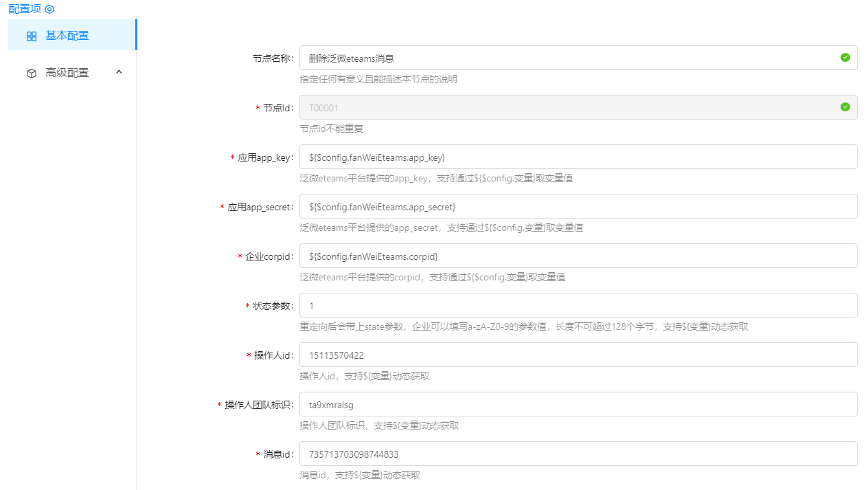Click green checkmark in 节点Id field
Image resolution: width=868 pixels, height=490 pixels.
[845, 107]
